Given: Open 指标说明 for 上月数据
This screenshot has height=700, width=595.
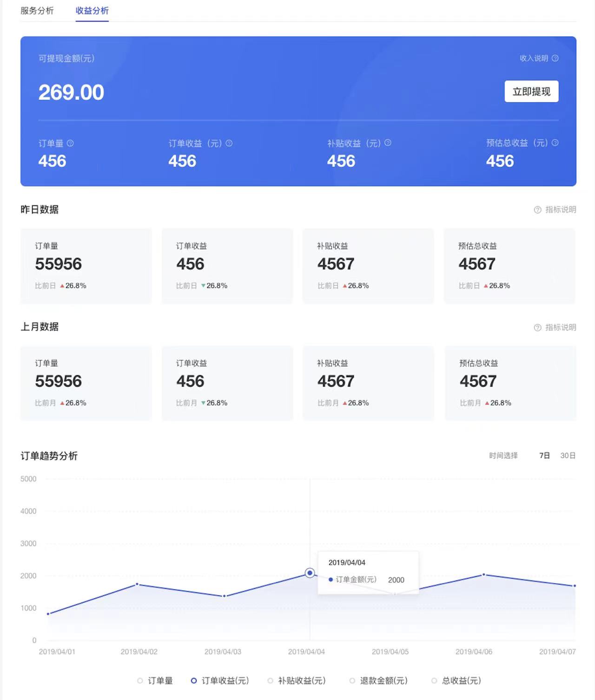Looking at the screenshot, I should point(561,327).
